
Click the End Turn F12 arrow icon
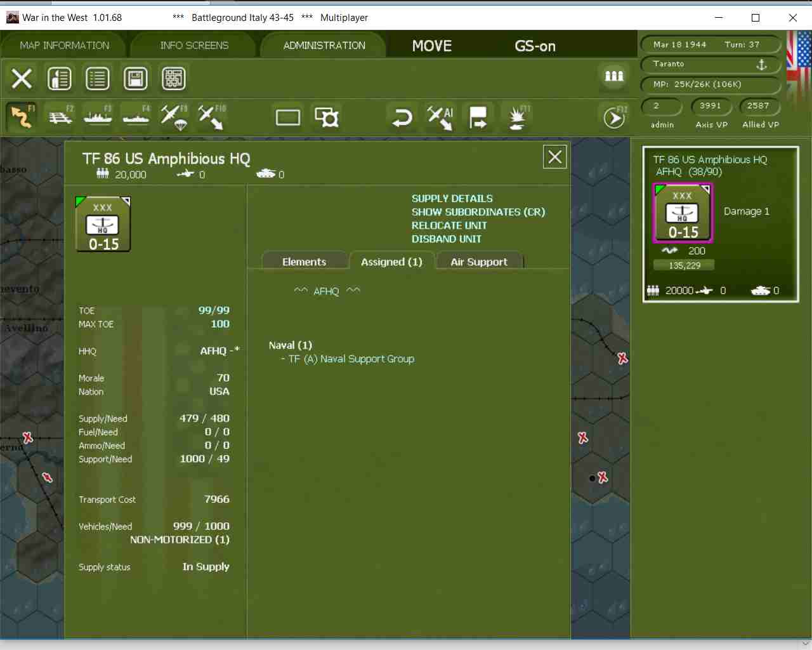coord(614,117)
